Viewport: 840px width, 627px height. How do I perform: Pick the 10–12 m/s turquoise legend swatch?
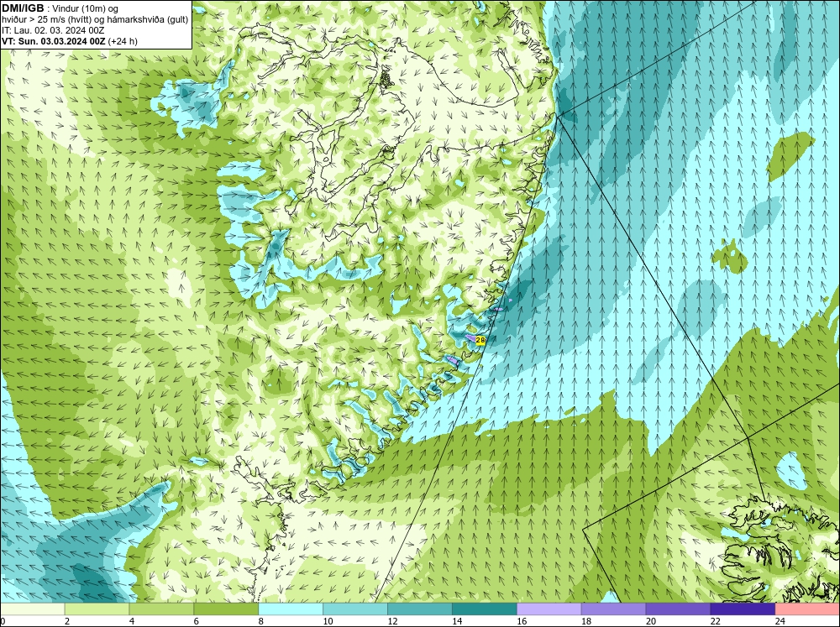coord(355,609)
